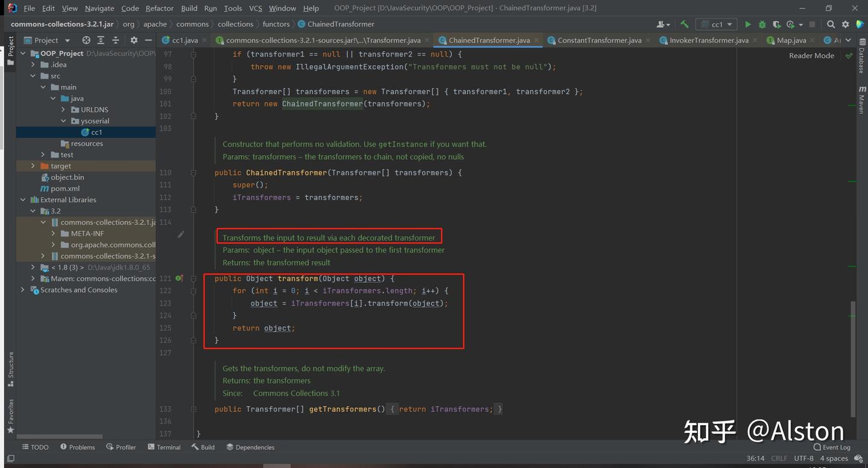The image size is (868, 468).
Task: Expand the URLDNS package
Action: pos(63,110)
